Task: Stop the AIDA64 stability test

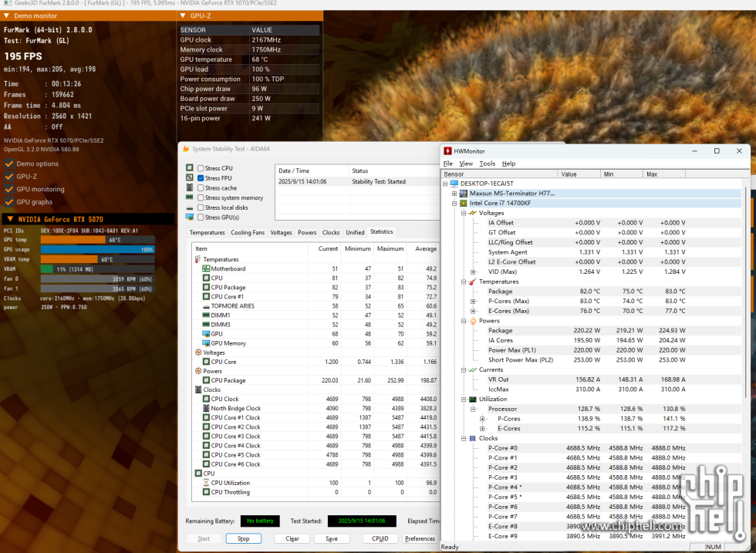Action: 244,538
